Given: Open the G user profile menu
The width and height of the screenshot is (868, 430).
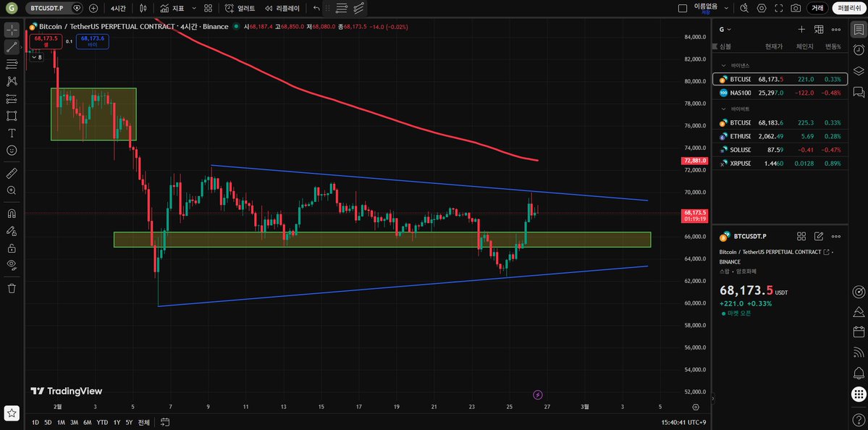Looking at the screenshot, I should pyautogui.click(x=12, y=8).
